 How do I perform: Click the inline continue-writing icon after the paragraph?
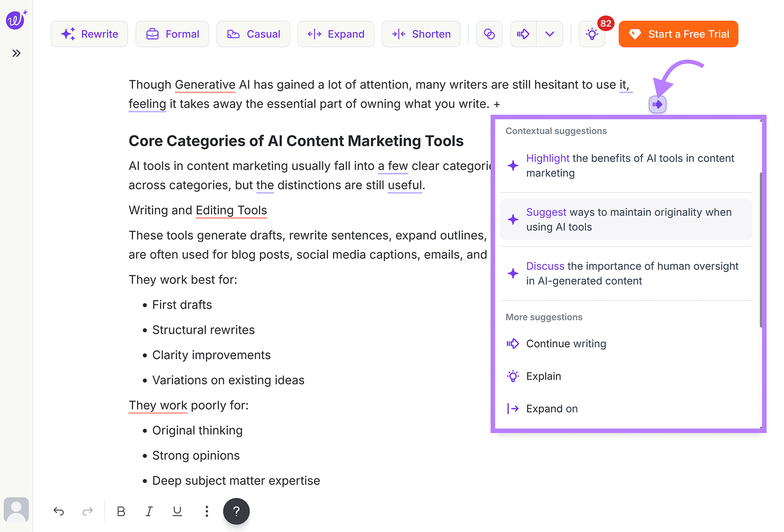point(658,104)
